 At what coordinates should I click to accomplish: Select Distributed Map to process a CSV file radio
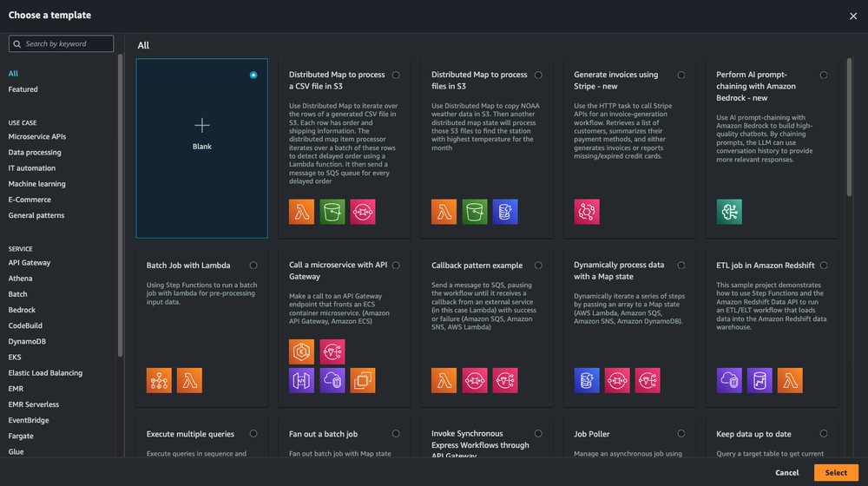396,75
